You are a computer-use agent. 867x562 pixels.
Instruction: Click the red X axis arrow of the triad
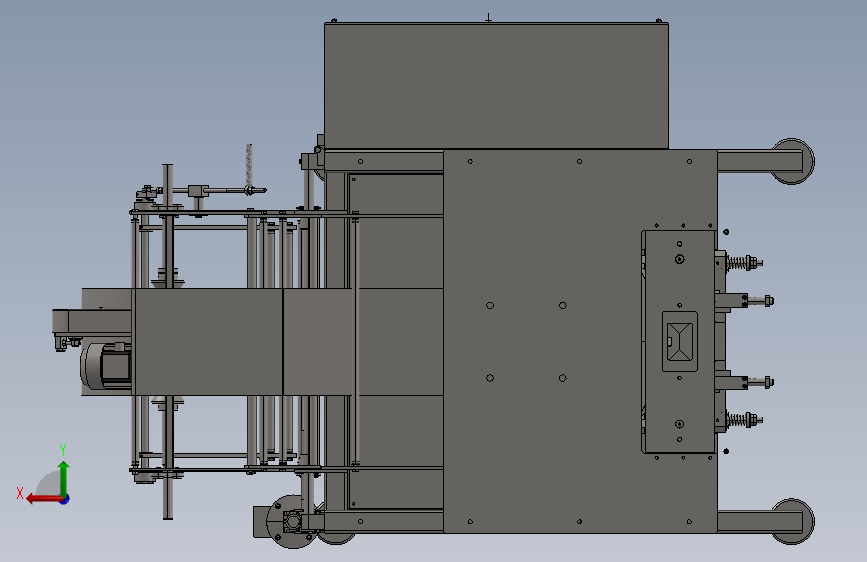pos(44,499)
